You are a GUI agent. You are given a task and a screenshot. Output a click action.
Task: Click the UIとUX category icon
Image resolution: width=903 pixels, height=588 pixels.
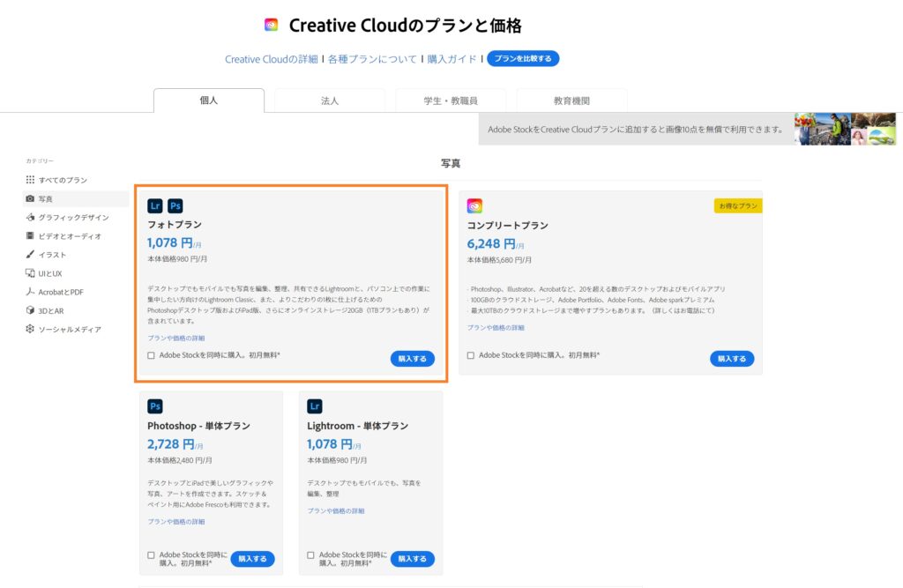pyautogui.click(x=30, y=273)
